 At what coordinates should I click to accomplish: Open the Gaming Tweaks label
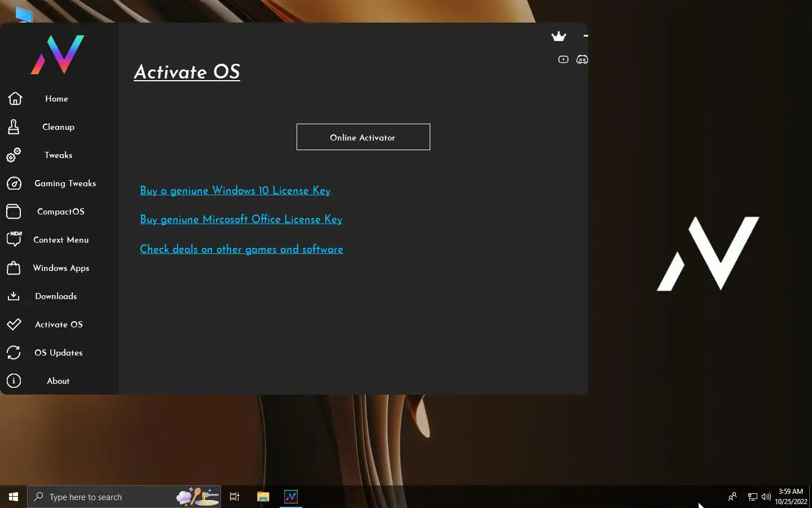click(65, 183)
